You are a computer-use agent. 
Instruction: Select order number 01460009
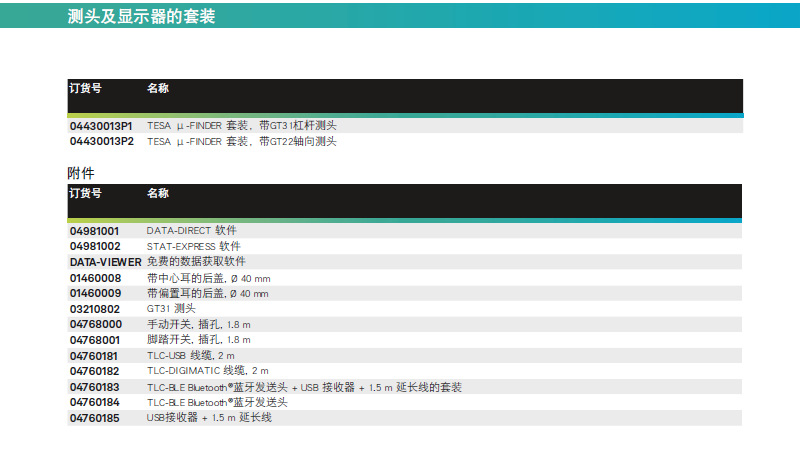click(95, 293)
